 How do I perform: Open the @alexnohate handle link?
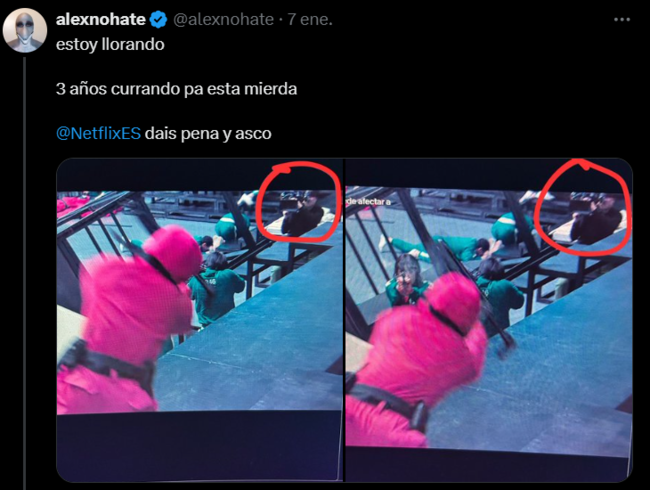[223, 19]
